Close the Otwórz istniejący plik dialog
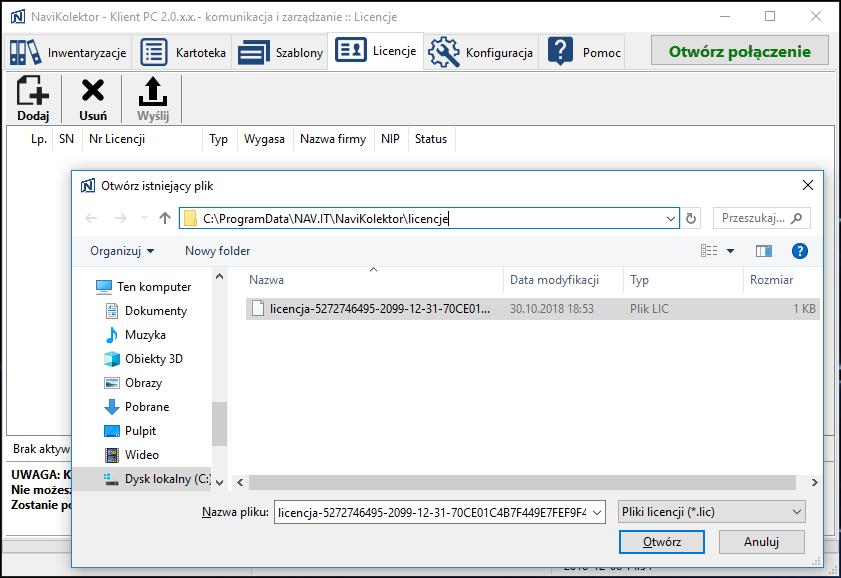This screenshot has width=841, height=578. coord(808,186)
